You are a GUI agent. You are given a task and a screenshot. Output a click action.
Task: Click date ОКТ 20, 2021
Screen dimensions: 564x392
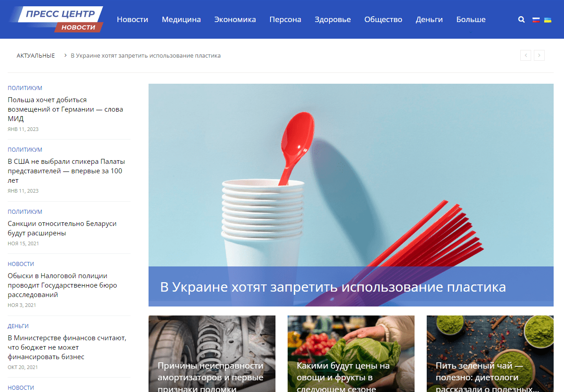pyautogui.click(x=23, y=367)
